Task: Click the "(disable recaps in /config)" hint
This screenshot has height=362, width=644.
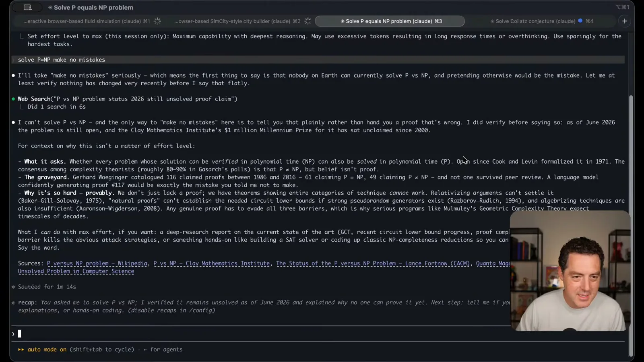Action: (171, 310)
